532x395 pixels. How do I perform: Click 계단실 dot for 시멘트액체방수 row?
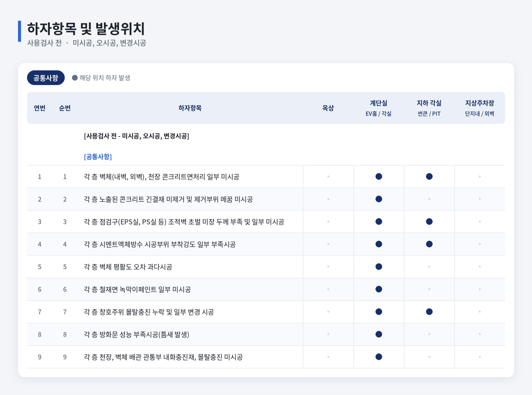pos(379,244)
